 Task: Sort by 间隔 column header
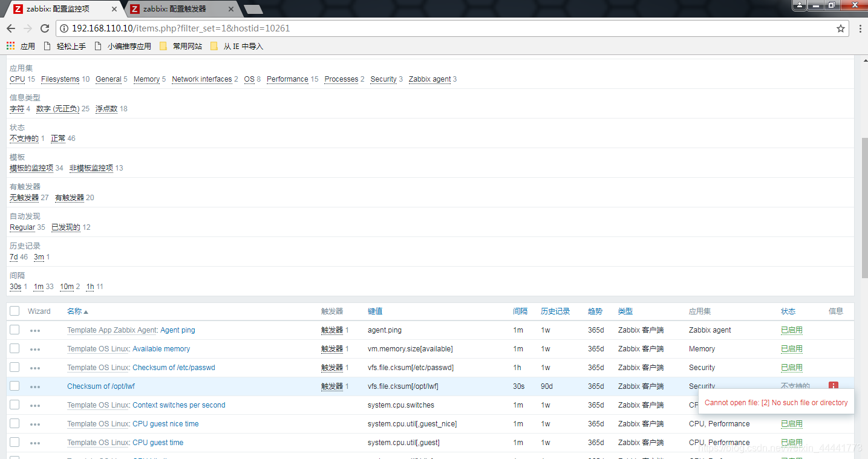pos(520,311)
